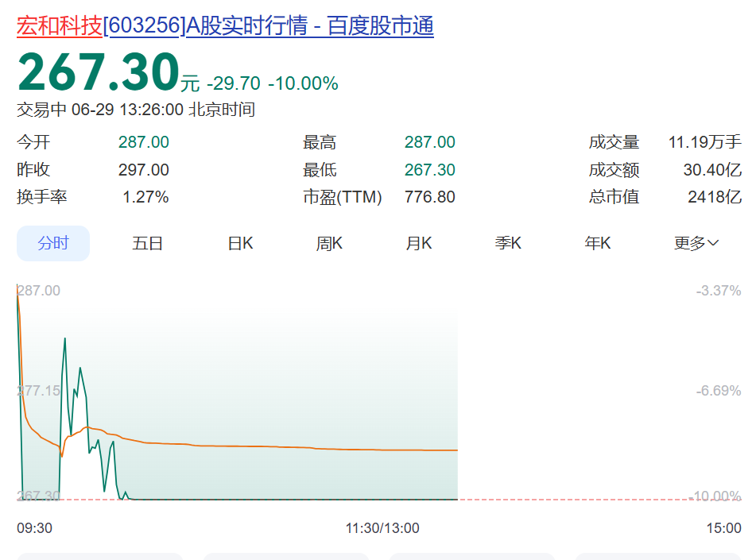Click the chart axis label -6.69%
The height and width of the screenshot is (560, 756).
click(x=719, y=390)
